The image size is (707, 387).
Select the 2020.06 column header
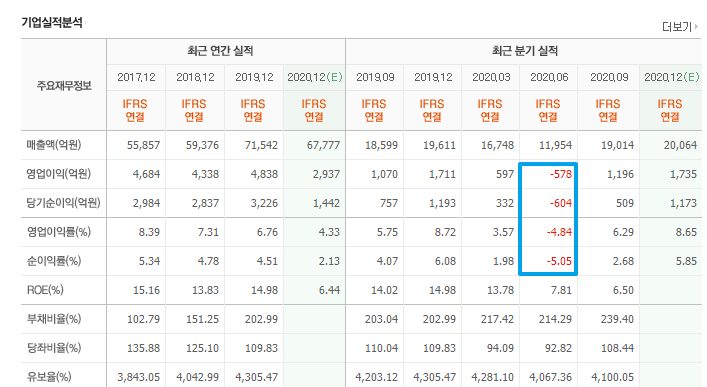(549, 78)
